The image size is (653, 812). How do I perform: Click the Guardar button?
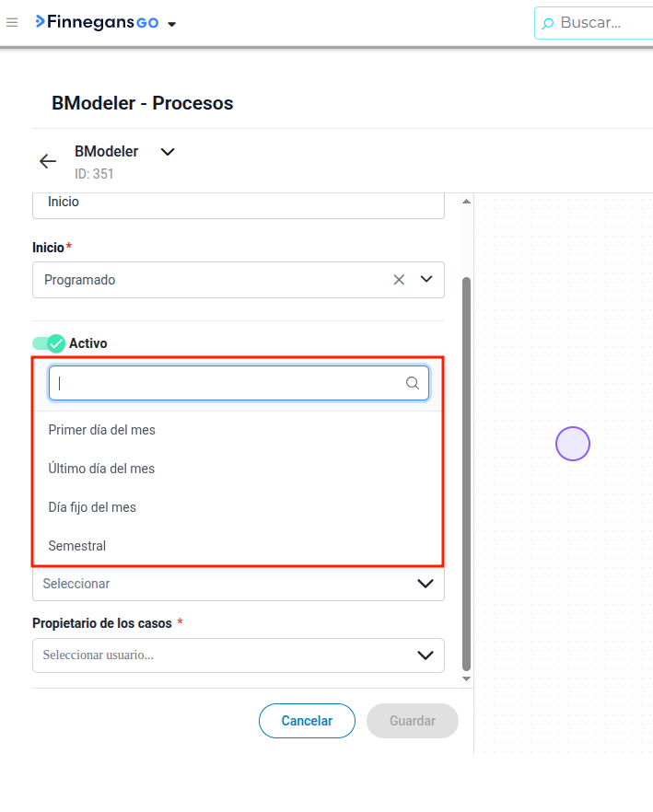[413, 721]
